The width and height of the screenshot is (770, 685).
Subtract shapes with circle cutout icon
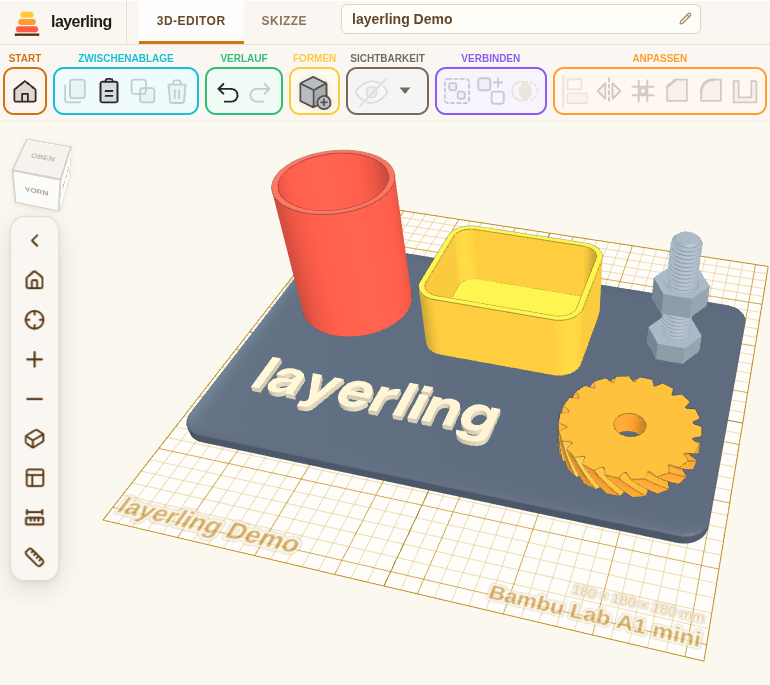click(525, 91)
